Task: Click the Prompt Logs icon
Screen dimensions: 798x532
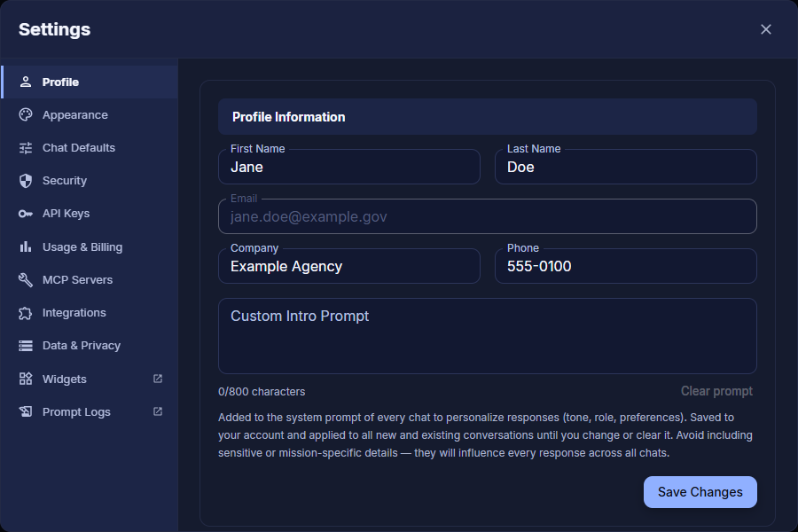Action: pos(26,411)
